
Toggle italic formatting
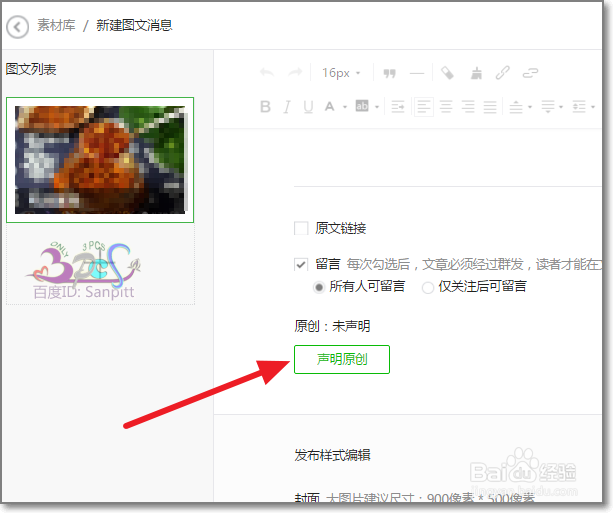pos(287,106)
